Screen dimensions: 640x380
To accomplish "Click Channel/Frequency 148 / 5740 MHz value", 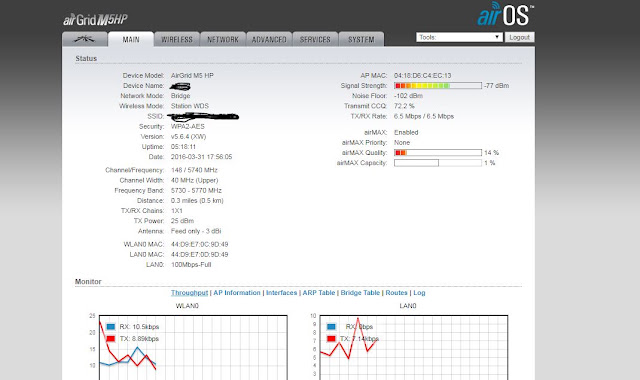I will pos(194,170).
